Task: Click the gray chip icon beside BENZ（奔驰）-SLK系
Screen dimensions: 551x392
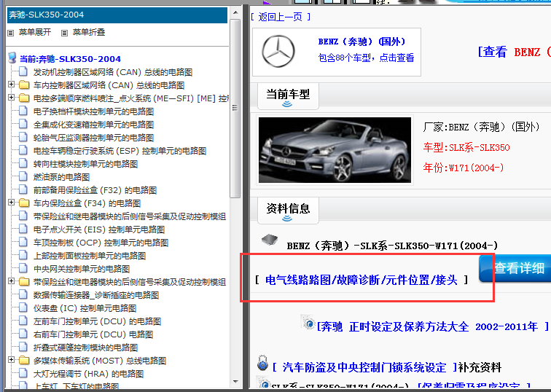Action: point(270,240)
